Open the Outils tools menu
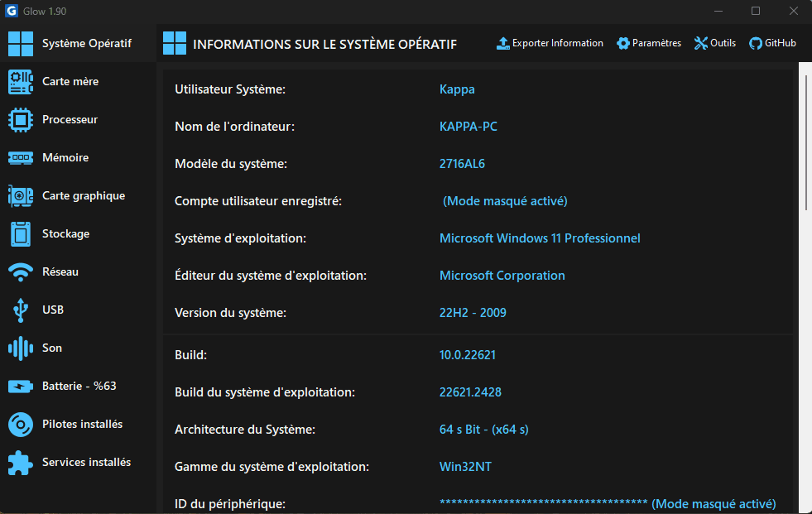 [715, 44]
